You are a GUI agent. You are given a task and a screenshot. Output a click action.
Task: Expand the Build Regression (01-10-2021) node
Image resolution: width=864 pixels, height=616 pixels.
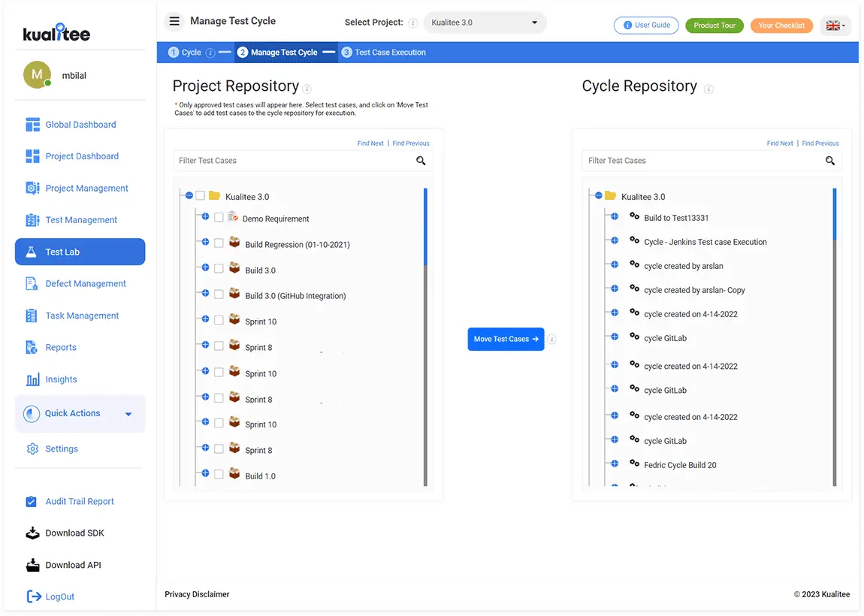pos(205,242)
